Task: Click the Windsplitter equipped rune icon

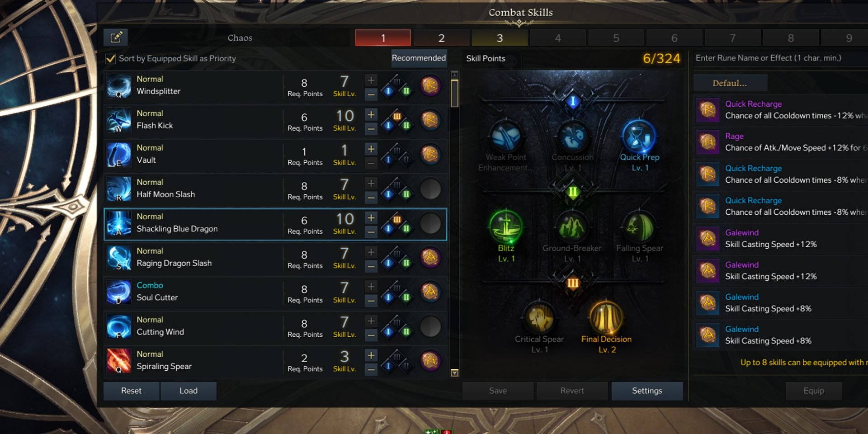Action: (x=430, y=86)
